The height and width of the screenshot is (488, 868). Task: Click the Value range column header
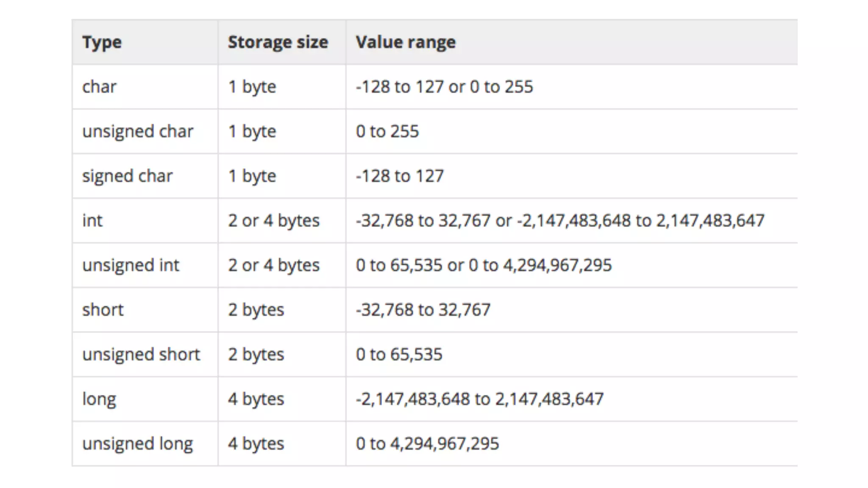click(x=406, y=42)
